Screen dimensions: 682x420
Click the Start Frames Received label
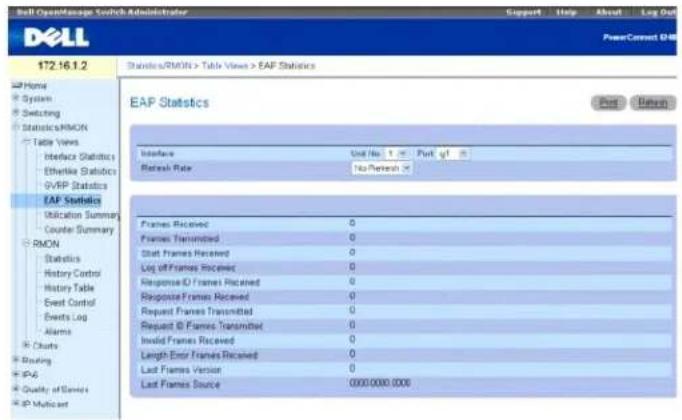point(185,253)
